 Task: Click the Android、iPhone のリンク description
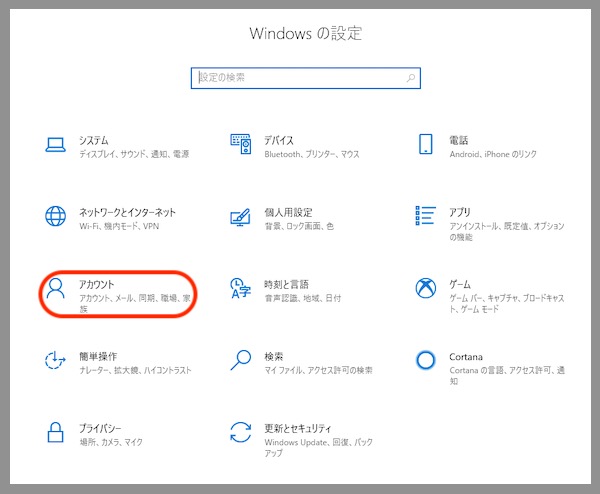click(x=493, y=154)
